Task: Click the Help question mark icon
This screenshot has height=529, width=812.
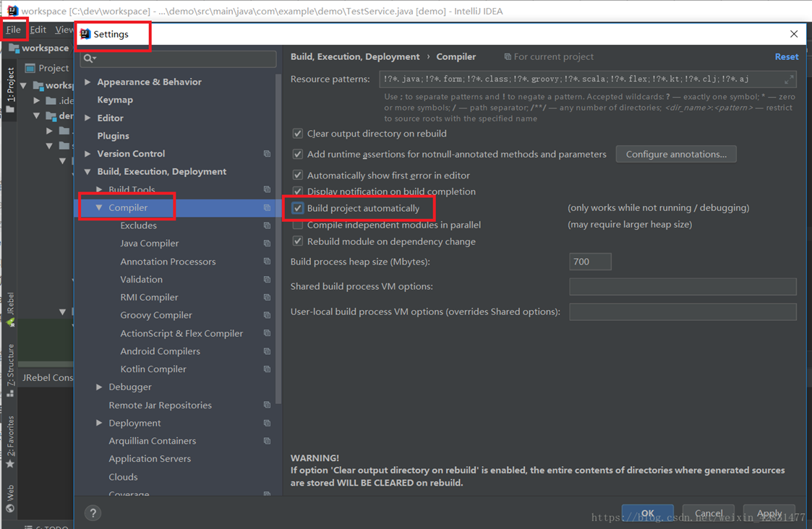Action: point(93,512)
